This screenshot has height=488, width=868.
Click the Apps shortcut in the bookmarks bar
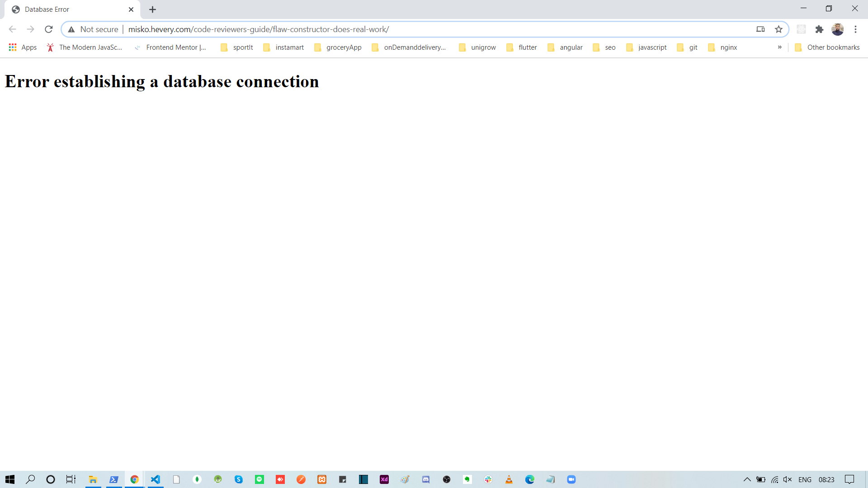tap(23, 47)
